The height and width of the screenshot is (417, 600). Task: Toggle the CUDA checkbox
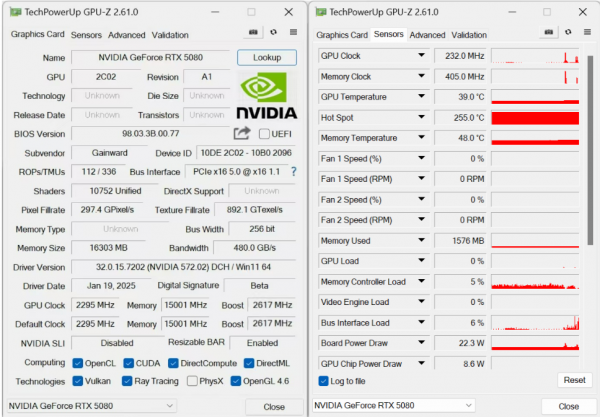(129, 363)
